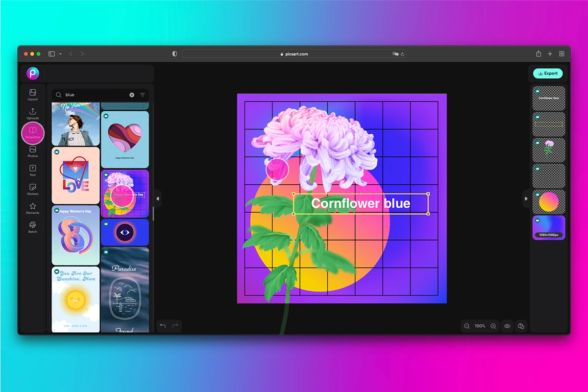Click the Templates menu item in sidebar
This screenshot has width=588, height=392.
click(32, 133)
